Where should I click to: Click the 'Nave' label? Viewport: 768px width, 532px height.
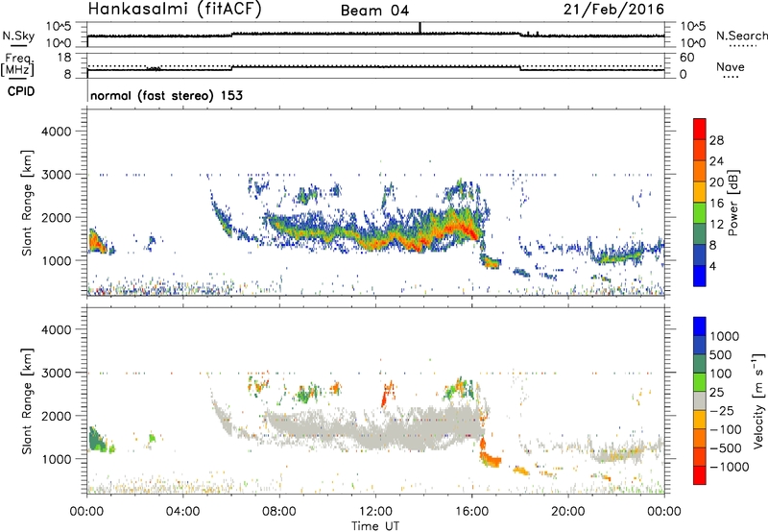(731, 66)
